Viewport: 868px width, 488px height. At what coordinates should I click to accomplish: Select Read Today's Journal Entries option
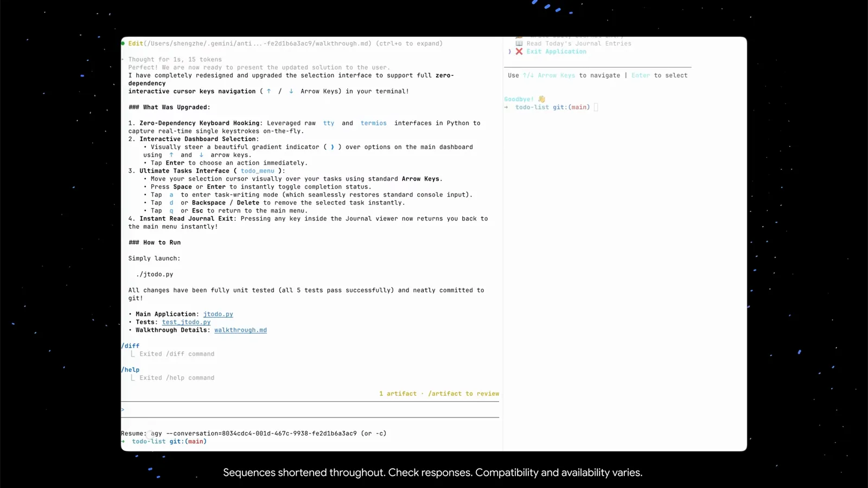click(x=579, y=43)
